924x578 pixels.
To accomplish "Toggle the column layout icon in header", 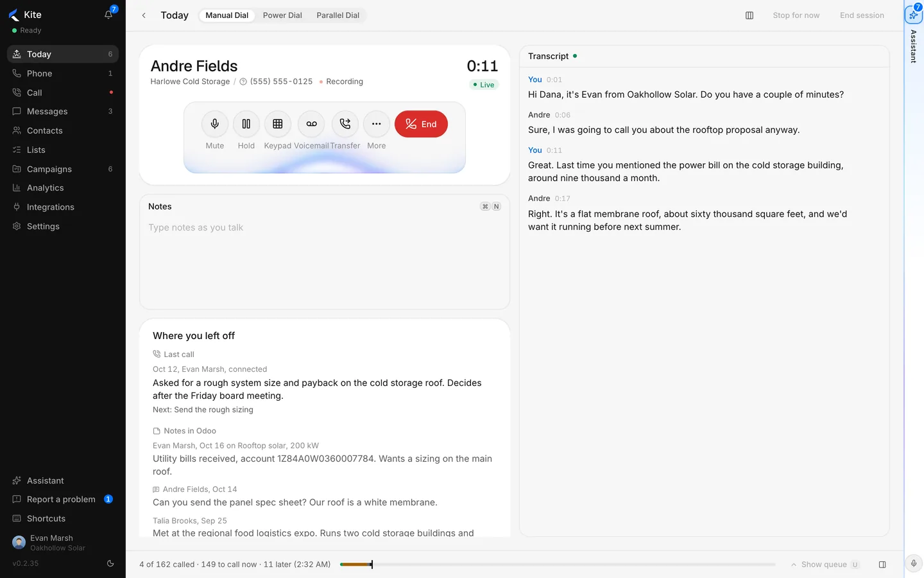I will (749, 15).
